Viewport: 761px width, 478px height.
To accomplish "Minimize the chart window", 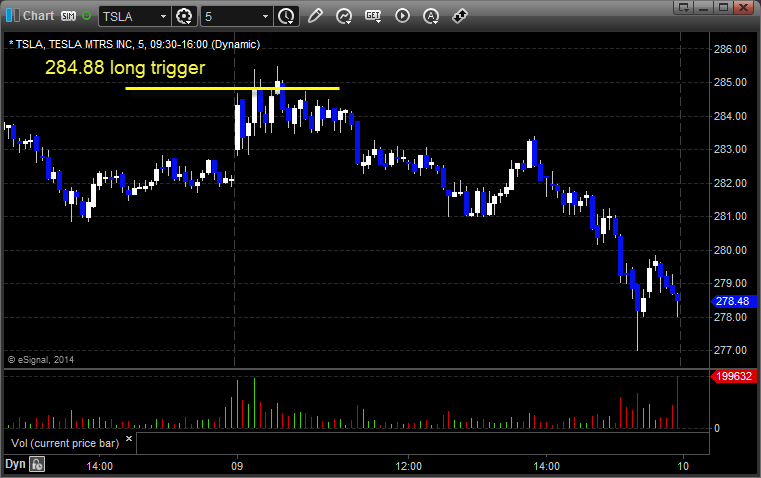I will tap(703, 7).
